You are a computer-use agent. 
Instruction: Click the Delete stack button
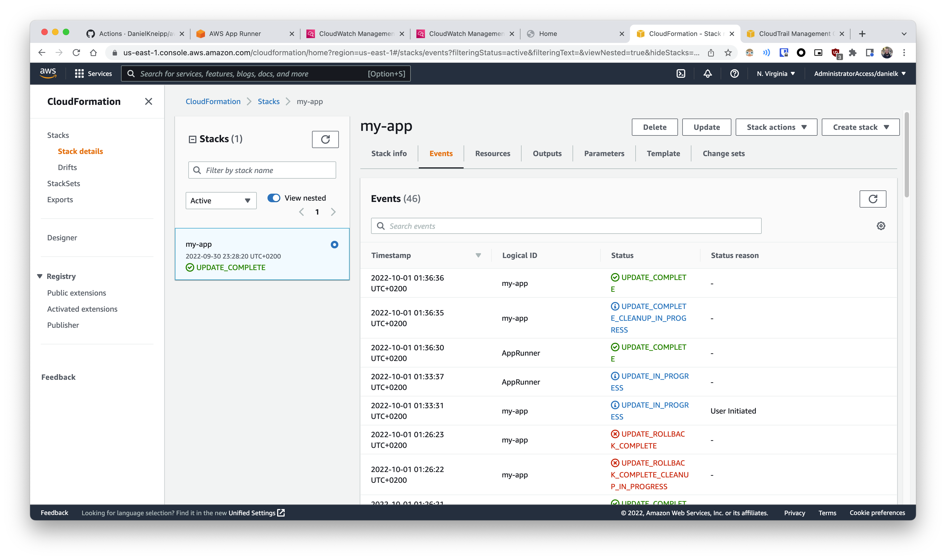(654, 127)
